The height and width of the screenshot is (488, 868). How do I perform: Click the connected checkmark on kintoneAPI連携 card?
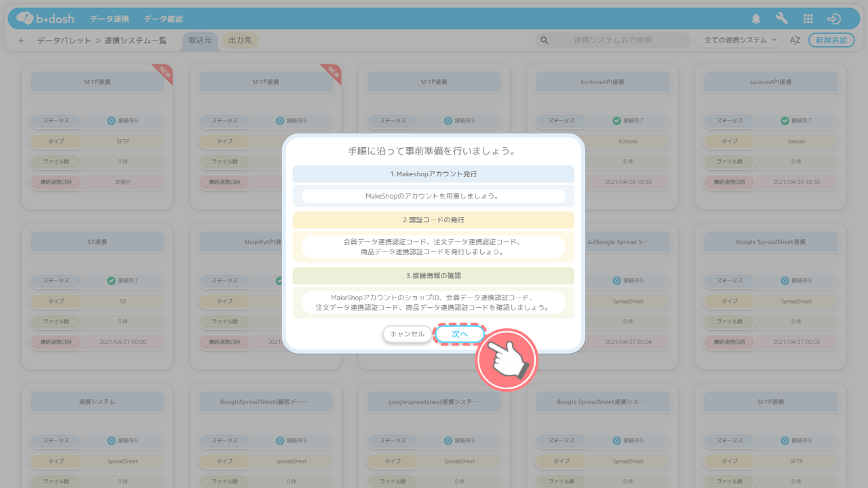[616, 121]
